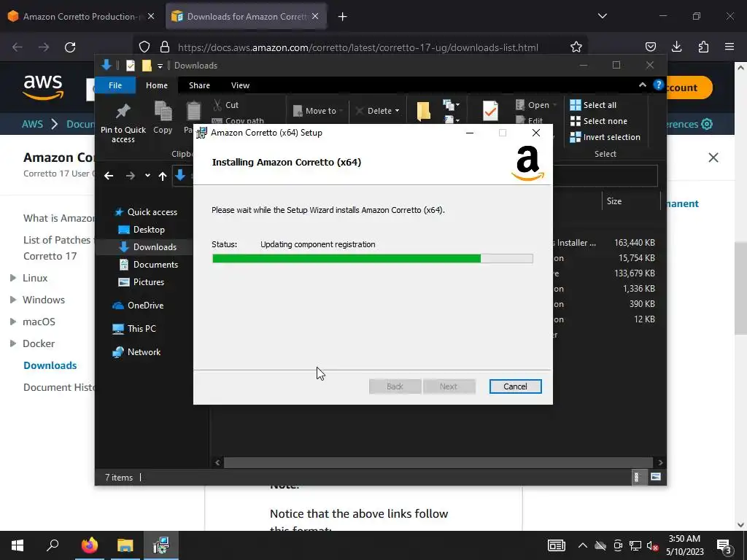Click the tracking protection shield icon

point(144,47)
